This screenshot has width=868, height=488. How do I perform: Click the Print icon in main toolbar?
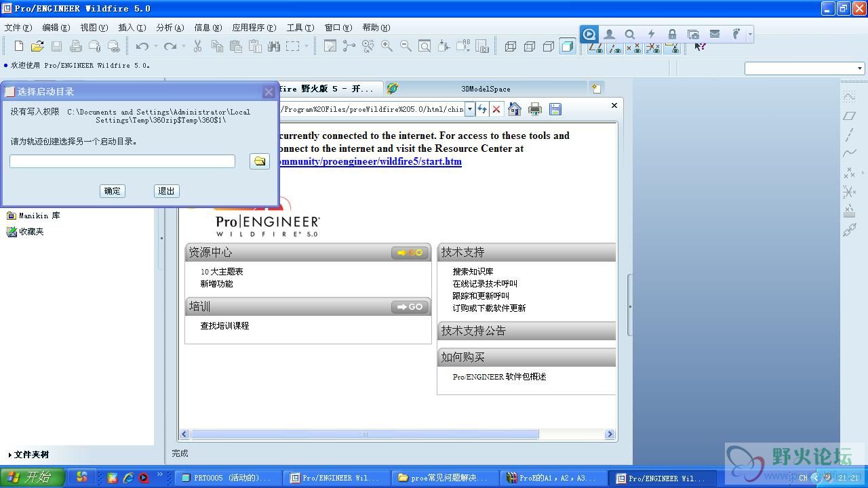point(76,46)
